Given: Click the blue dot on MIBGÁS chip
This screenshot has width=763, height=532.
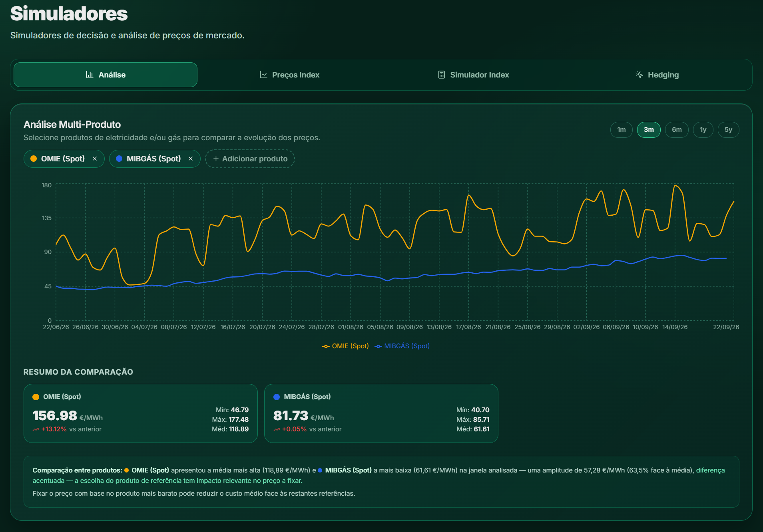Looking at the screenshot, I should pos(119,159).
